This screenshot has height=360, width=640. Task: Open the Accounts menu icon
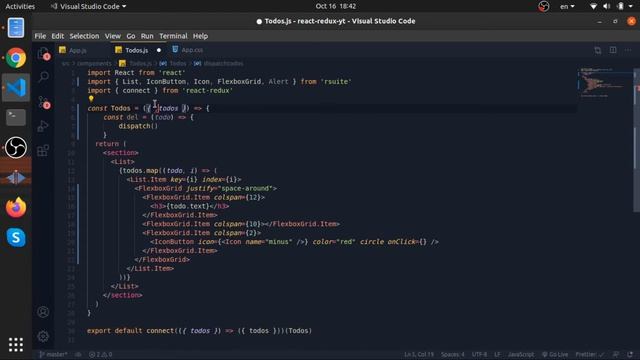(x=43, y=312)
